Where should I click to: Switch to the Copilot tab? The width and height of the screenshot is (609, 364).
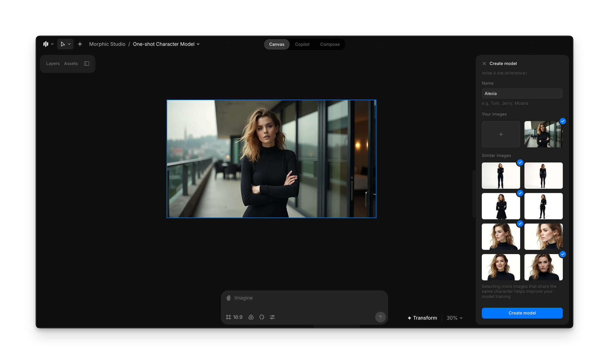[x=302, y=44]
